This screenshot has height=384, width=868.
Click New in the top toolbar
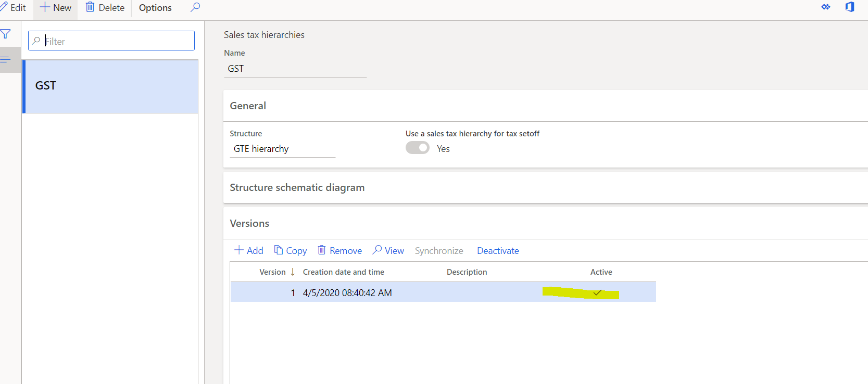pyautogui.click(x=56, y=8)
